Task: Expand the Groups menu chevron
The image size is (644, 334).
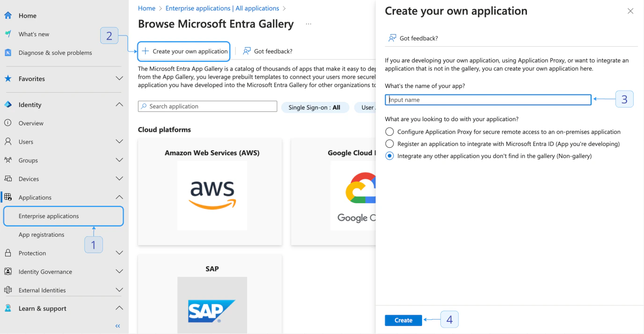Action: [x=119, y=160]
